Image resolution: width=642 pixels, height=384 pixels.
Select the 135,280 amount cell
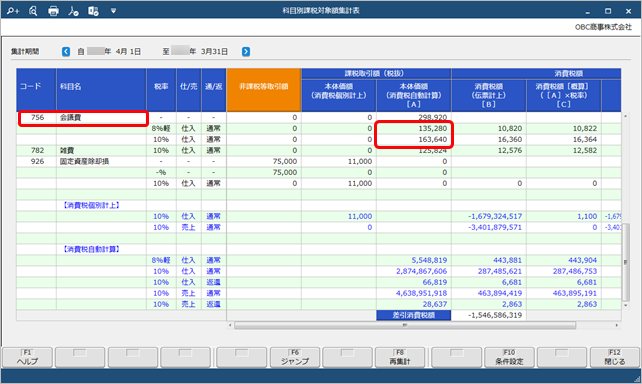(x=414, y=129)
